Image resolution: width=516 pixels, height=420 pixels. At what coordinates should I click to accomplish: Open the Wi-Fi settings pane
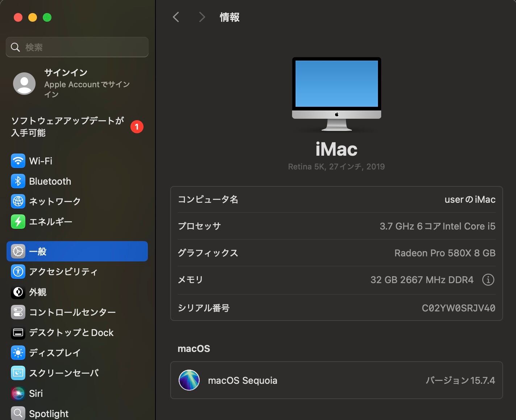pos(77,161)
